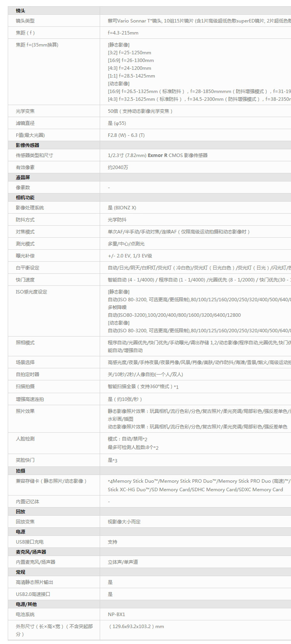The image size is (291, 644).
Task: Select the ISO感光度设定 label
Action: tap(31, 292)
